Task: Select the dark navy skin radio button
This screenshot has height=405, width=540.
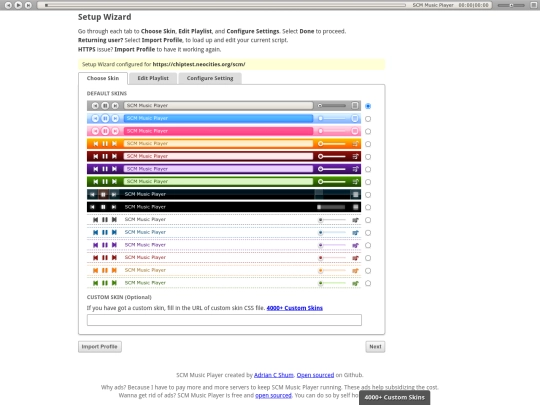Action: pos(368,195)
